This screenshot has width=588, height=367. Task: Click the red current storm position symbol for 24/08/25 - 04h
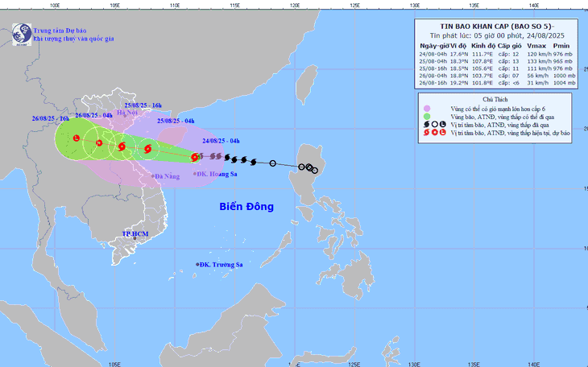195,157
